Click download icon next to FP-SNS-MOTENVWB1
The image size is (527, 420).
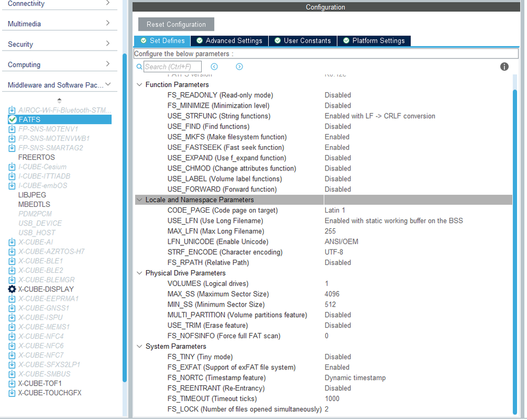(12, 138)
